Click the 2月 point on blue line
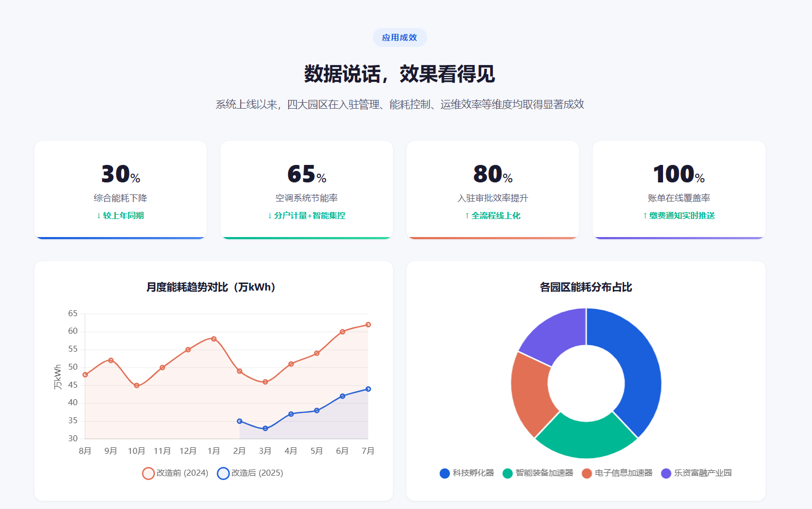 [240, 421]
